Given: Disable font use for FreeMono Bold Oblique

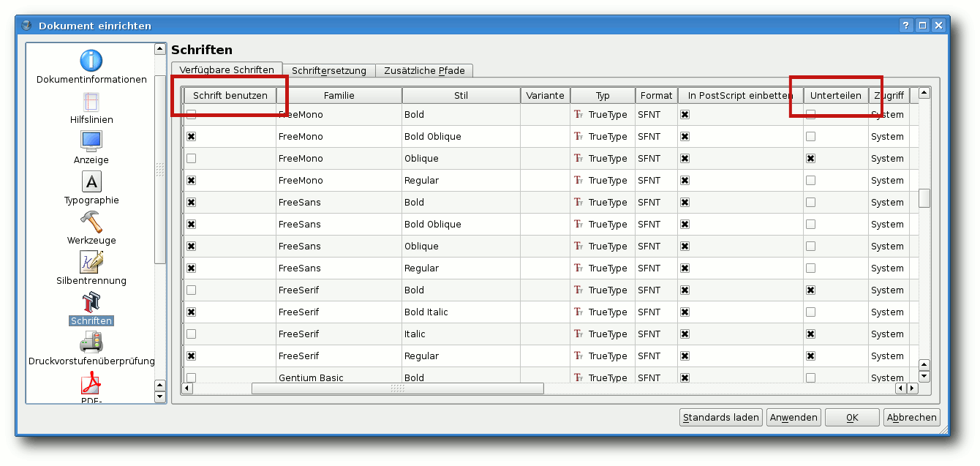Looking at the screenshot, I should (191, 136).
